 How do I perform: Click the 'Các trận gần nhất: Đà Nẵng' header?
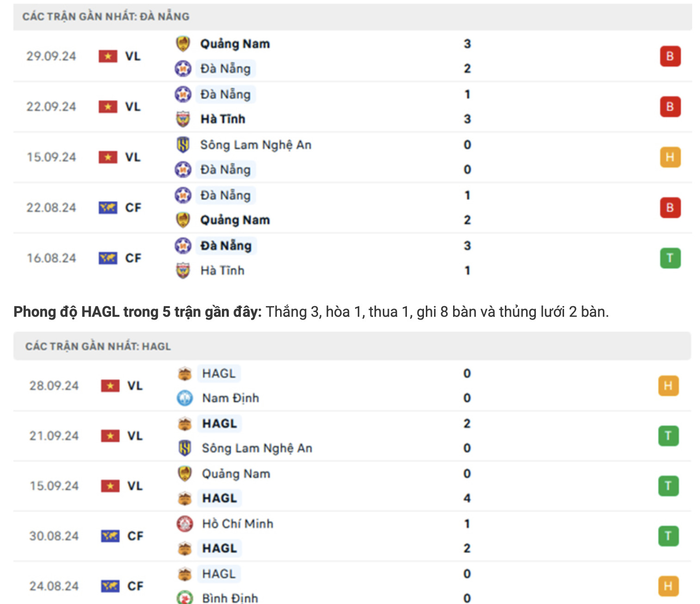[106, 17]
